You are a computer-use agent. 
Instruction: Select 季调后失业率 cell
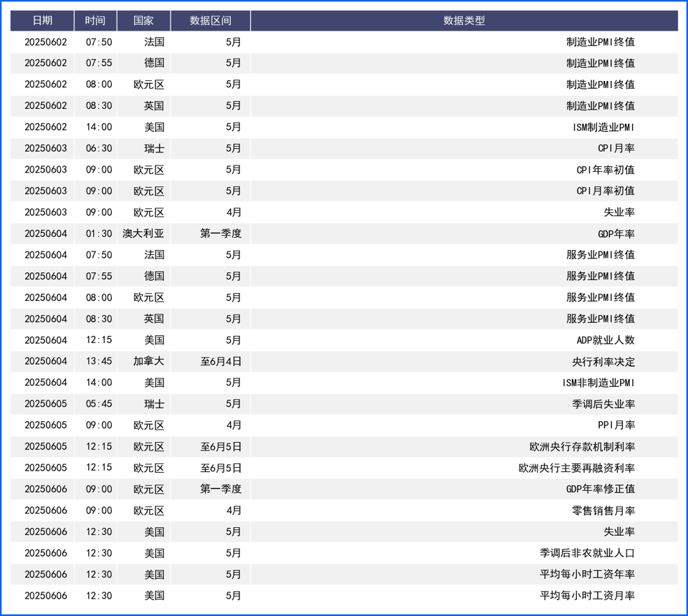(603, 404)
